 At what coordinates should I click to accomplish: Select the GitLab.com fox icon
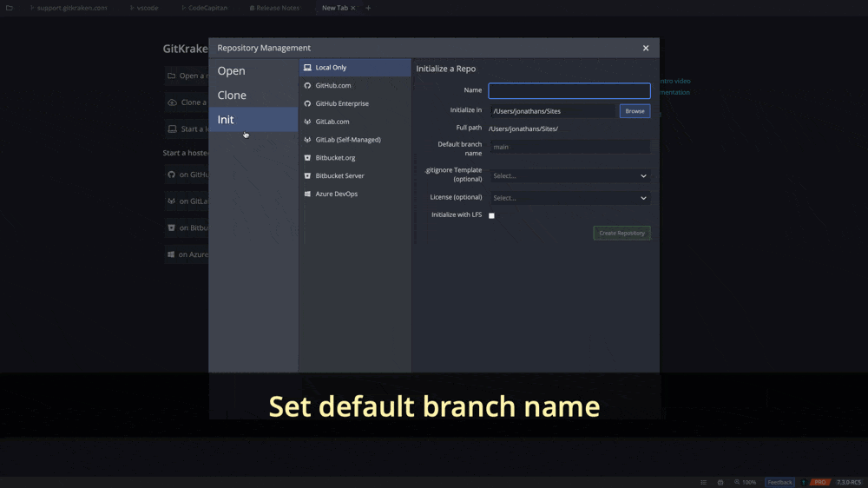click(307, 122)
